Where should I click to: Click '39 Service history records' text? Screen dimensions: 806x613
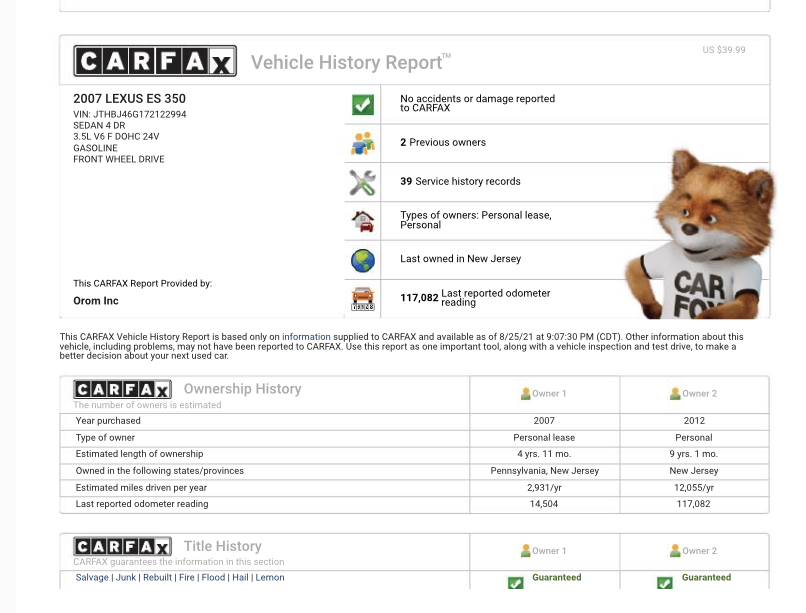click(x=461, y=181)
